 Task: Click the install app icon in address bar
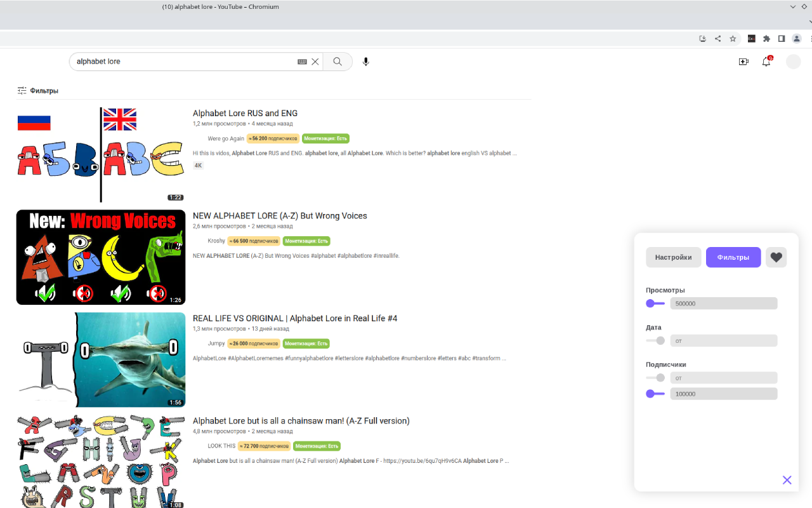[x=702, y=39]
